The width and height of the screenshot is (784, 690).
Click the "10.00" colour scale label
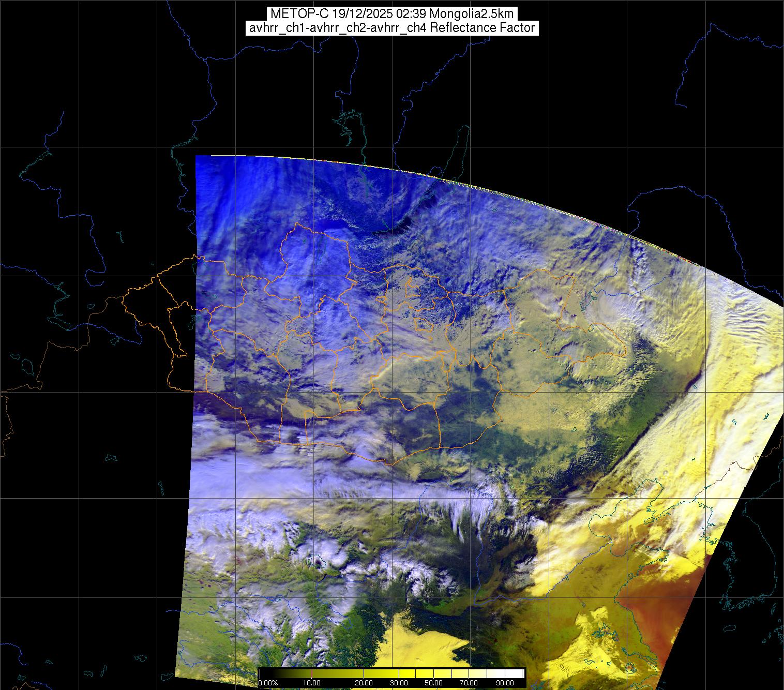click(x=311, y=683)
